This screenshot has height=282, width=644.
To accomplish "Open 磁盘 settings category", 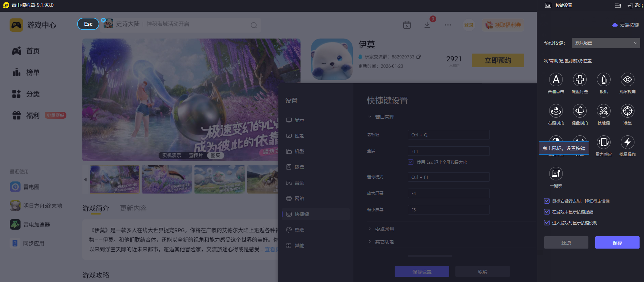I will (x=316, y=167).
